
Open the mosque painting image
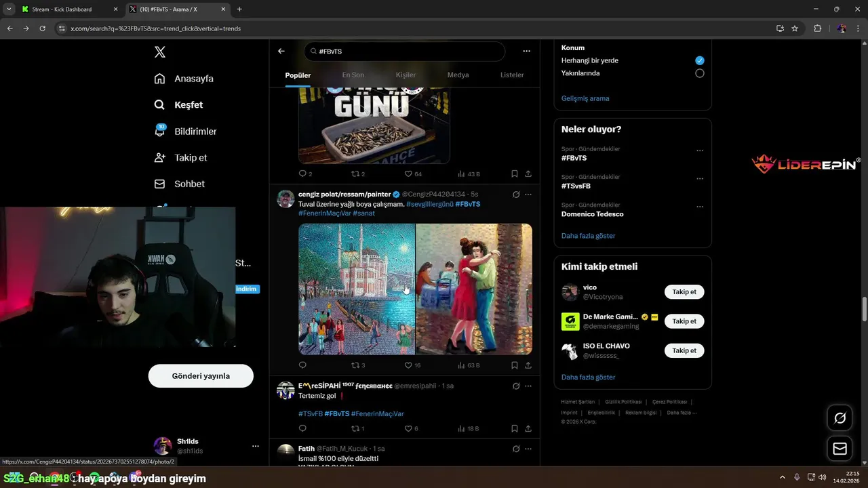[357, 289]
